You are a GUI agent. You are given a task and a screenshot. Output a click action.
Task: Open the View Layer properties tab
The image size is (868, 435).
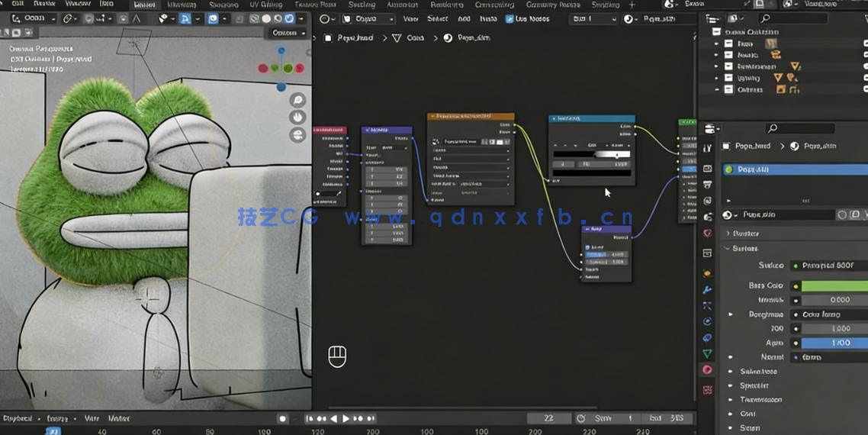(708, 201)
